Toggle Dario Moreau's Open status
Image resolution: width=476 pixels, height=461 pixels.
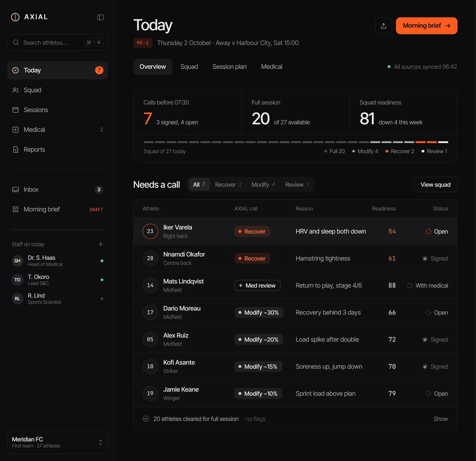(x=437, y=312)
